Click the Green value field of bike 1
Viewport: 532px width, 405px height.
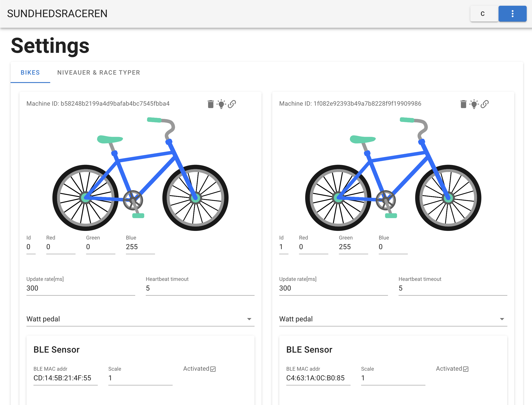(x=353, y=247)
